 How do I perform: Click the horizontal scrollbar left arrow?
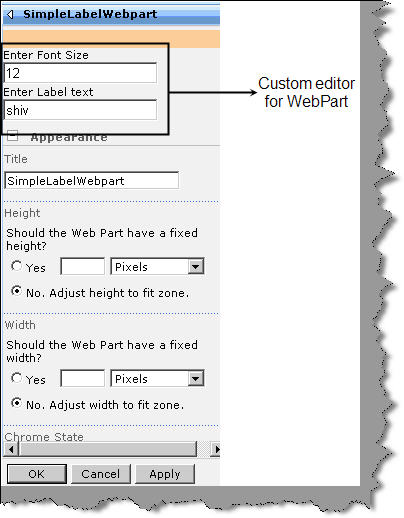click(x=11, y=449)
